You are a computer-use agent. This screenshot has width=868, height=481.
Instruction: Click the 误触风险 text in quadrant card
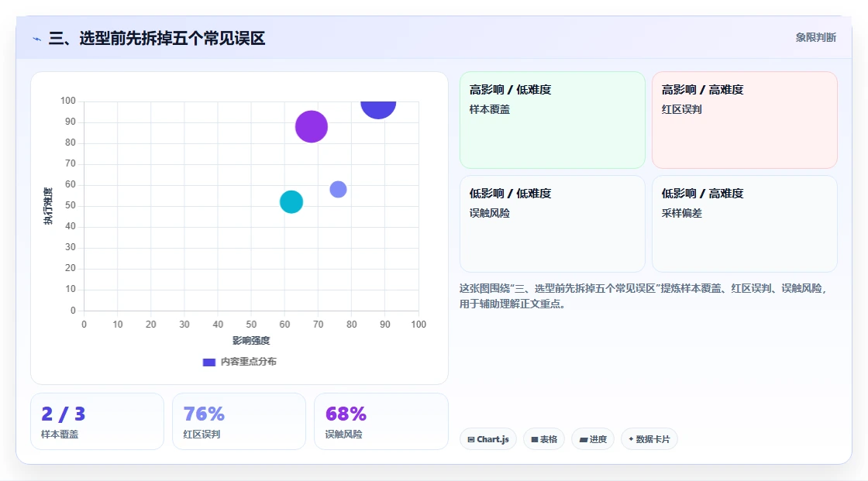[x=489, y=213]
